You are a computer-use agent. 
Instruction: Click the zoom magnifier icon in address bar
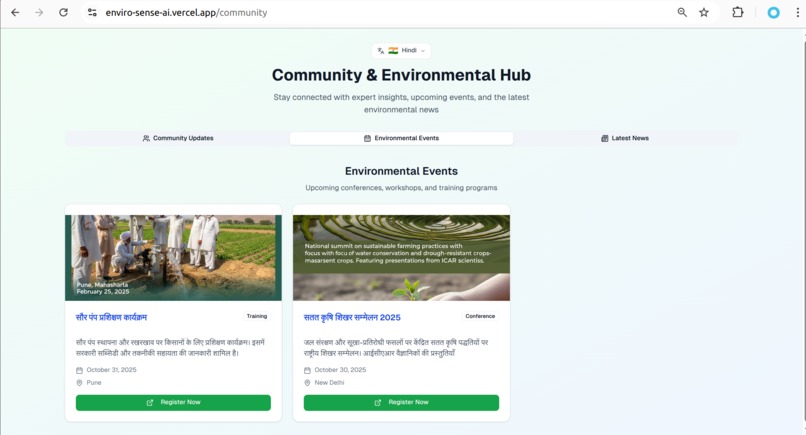point(682,12)
